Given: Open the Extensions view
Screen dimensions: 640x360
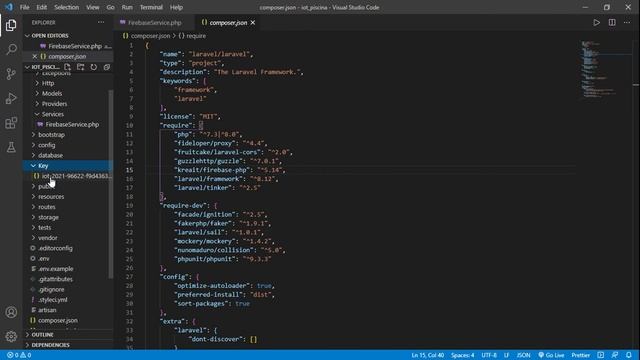Looking at the screenshot, I should point(11,123).
